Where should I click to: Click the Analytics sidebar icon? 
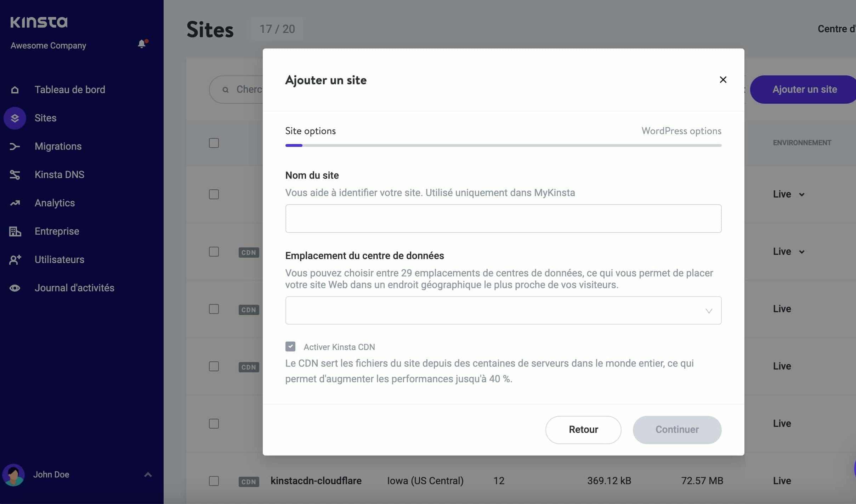15,203
